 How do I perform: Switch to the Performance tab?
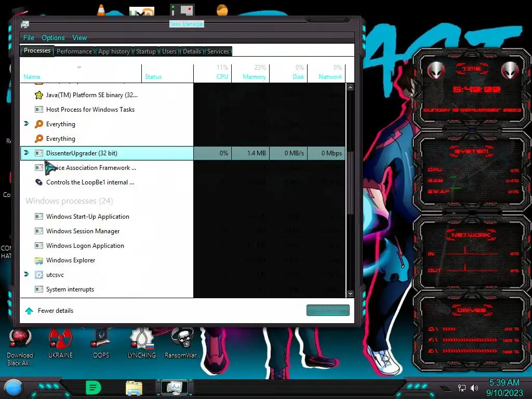[74, 51]
